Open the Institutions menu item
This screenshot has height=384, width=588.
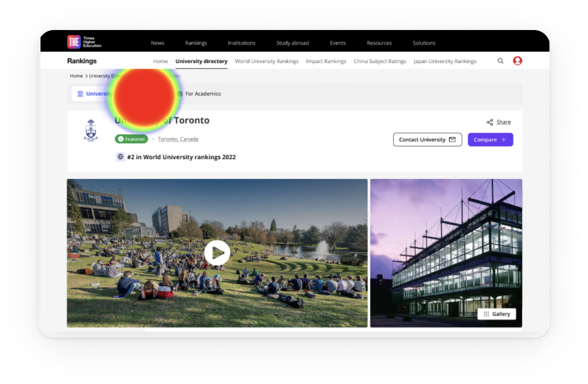pos(241,43)
